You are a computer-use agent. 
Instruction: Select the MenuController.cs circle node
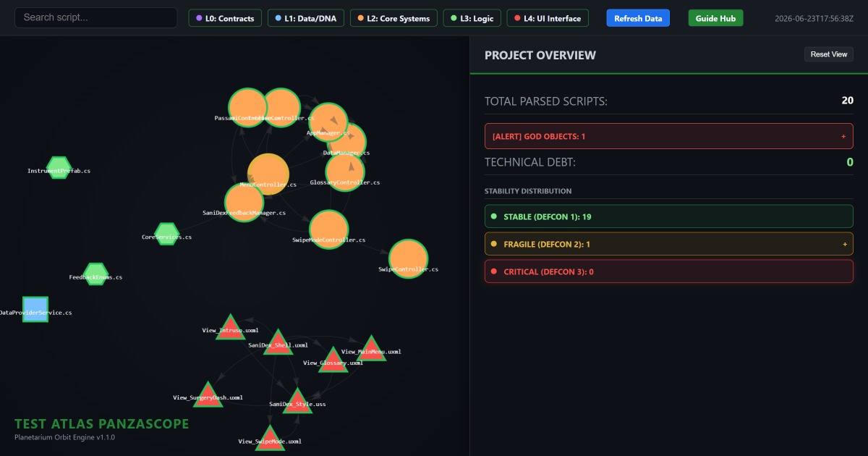268,174
